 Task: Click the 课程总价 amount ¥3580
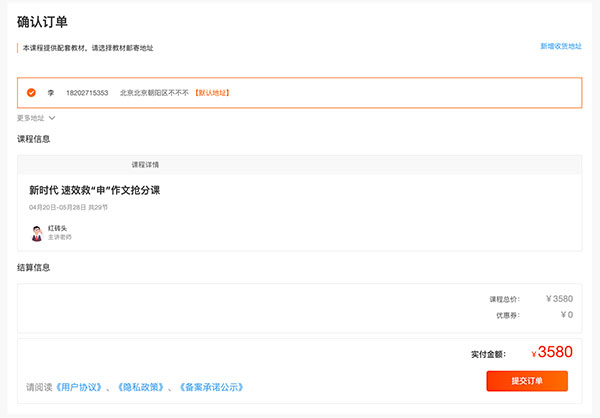pos(559,299)
